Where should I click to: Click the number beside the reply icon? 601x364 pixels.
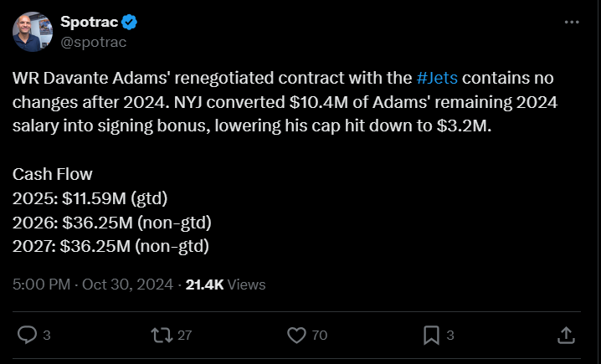coord(47,336)
